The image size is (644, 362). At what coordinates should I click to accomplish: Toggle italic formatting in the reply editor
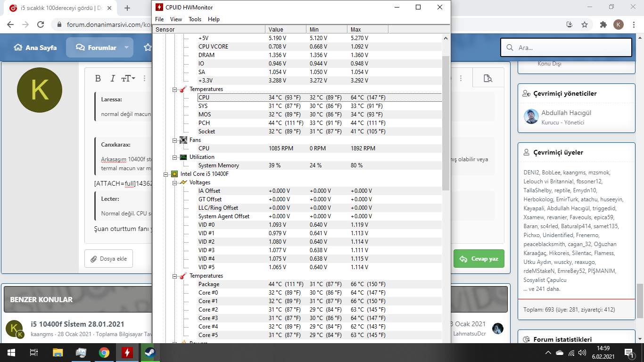pos(112,78)
